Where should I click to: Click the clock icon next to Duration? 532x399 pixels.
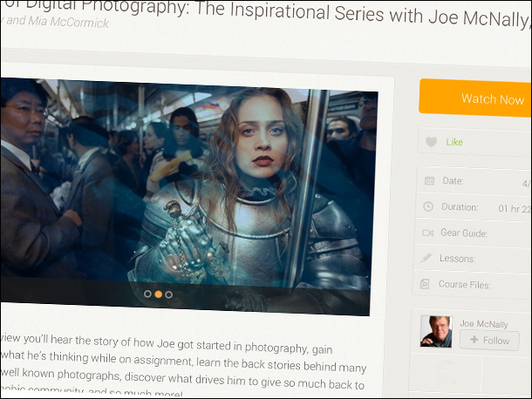pyautogui.click(x=428, y=206)
